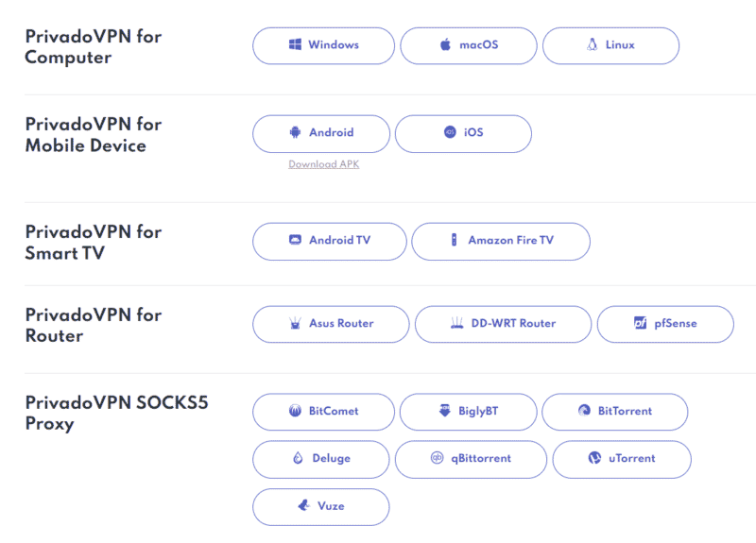This screenshot has width=756, height=543.
Task: Click the Amazon Fire TV remote icon
Action: coord(454,240)
